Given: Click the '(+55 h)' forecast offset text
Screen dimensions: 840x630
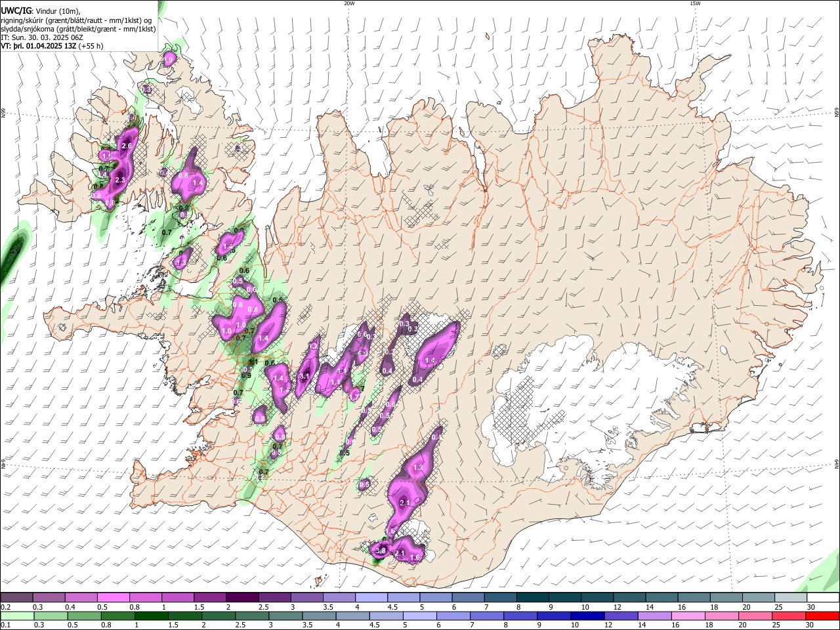Looking at the screenshot, I should (91, 46).
